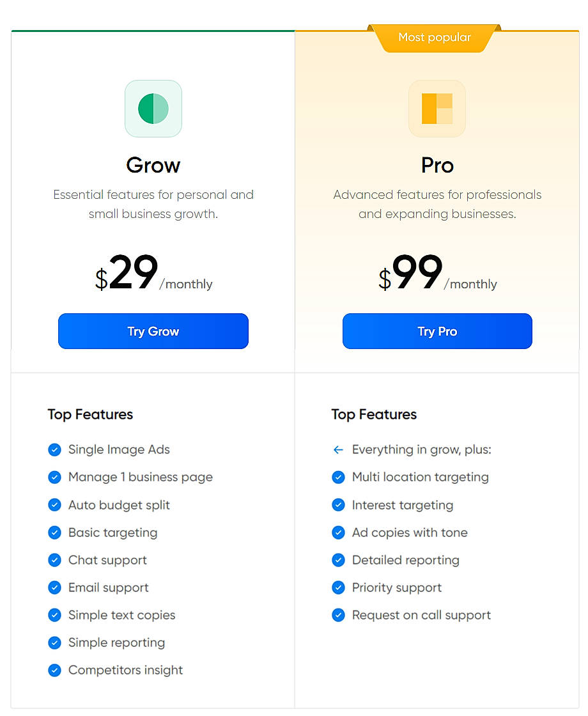This screenshot has height=716, width=588.
Task: Click the Try Grow button
Action: (153, 331)
